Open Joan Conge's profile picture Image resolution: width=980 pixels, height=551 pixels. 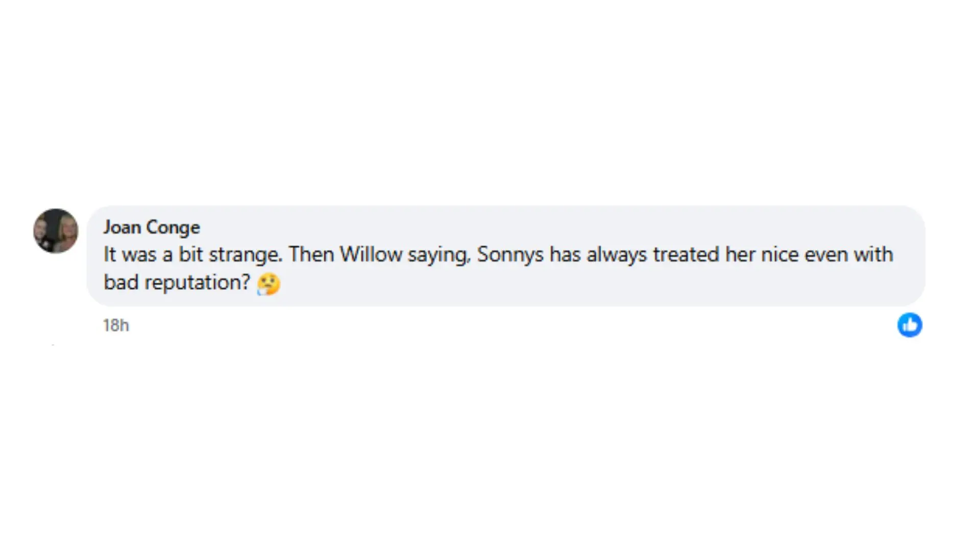point(56,231)
